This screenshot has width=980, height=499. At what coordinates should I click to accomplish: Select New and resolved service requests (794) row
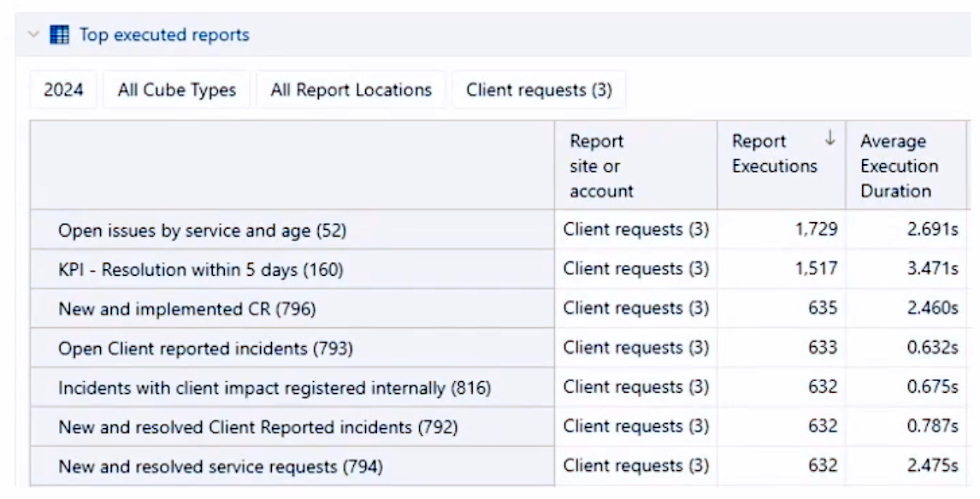[x=220, y=467]
